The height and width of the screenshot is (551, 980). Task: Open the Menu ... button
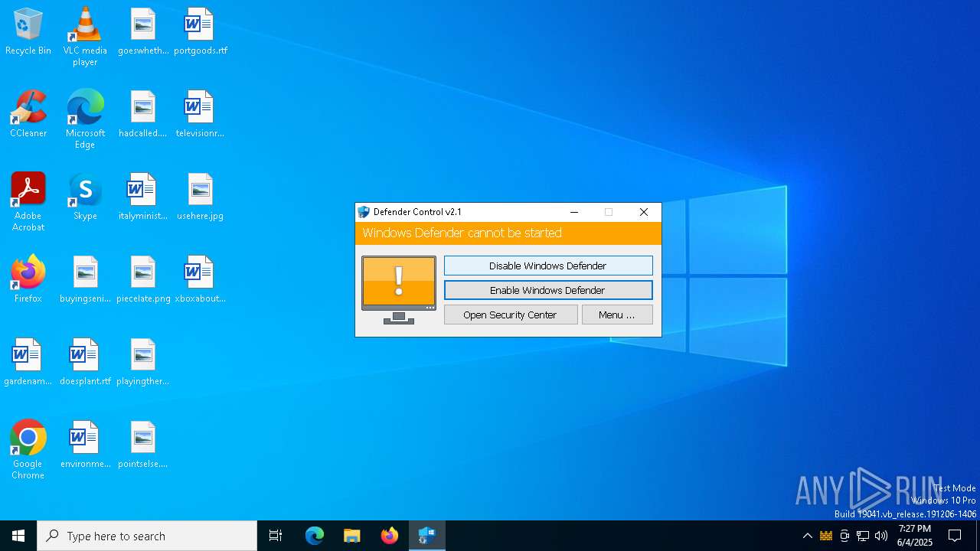(617, 315)
